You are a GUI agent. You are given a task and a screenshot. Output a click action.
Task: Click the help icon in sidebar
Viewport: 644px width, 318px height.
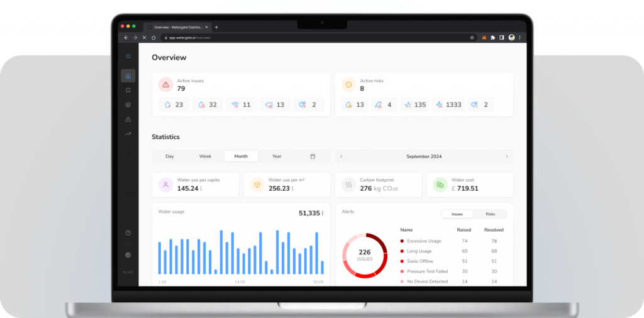128,233
